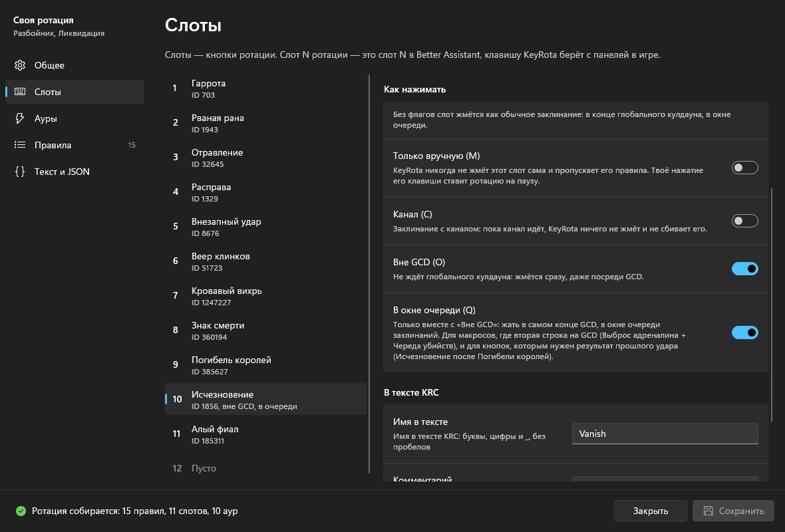
Task: Select slot 2 Рваная рана
Action: (265, 123)
